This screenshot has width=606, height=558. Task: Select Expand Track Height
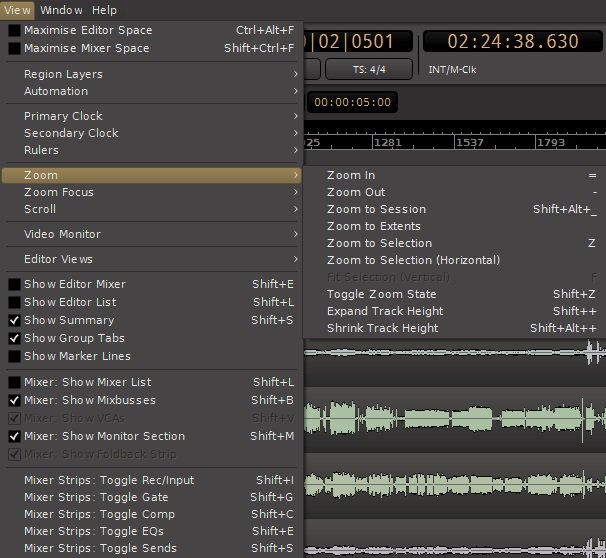point(454,311)
